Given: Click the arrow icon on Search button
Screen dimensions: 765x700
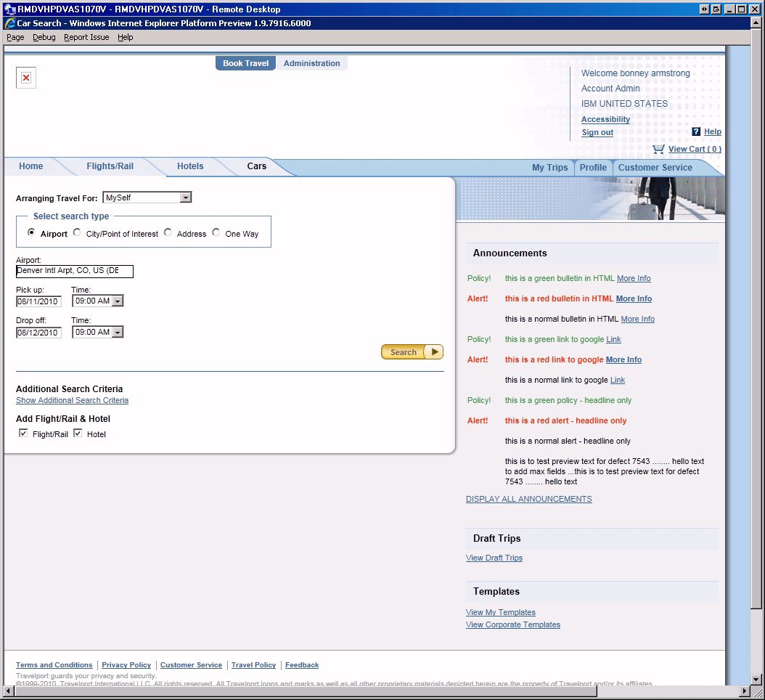Looking at the screenshot, I should point(434,352).
